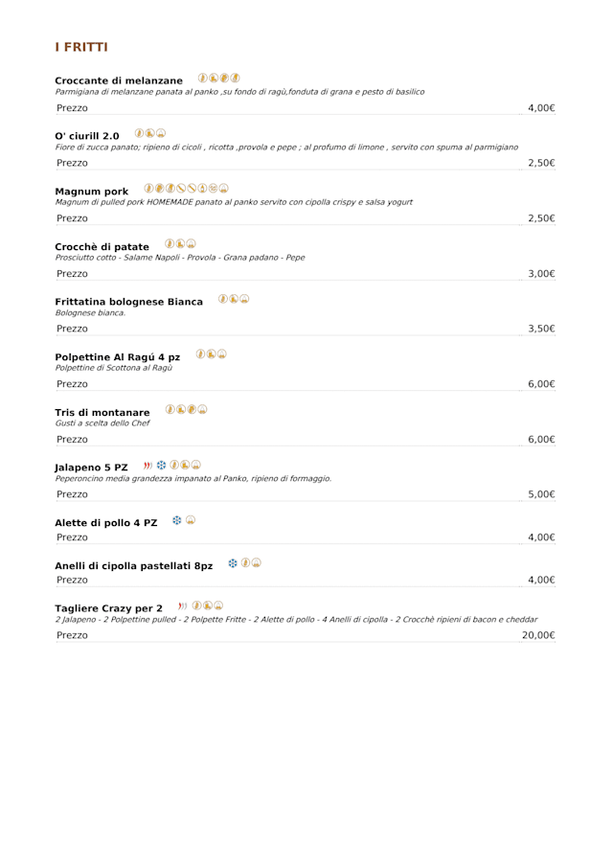Click the spicy chili icon by Tagliere Crazy per 2
The height and width of the screenshot is (868, 613).
click(183, 605)
